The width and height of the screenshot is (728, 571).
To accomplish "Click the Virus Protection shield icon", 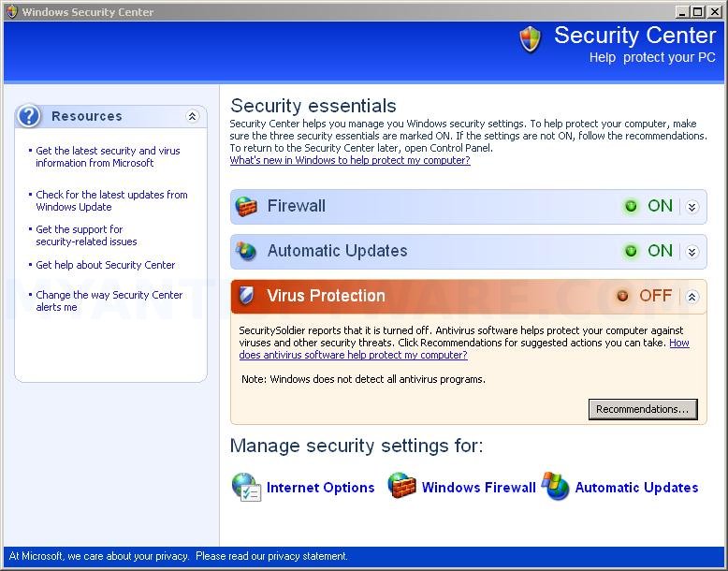I will [x=246, y=296].
